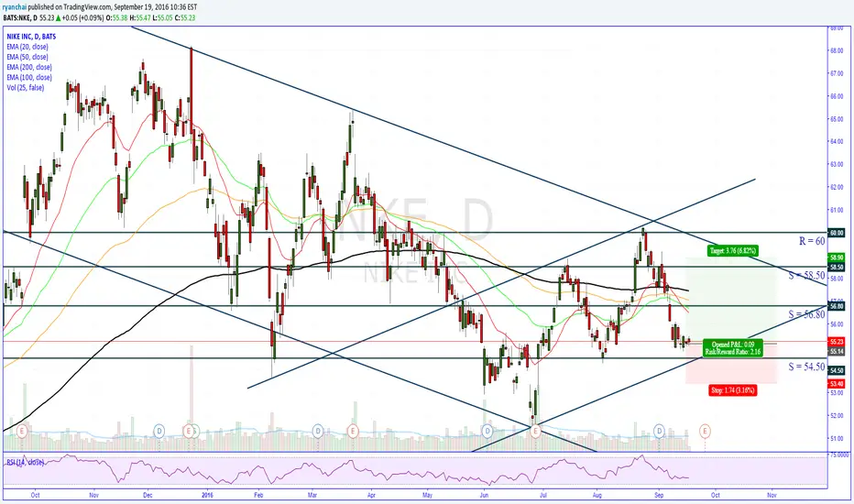This screenshot has width=854, height=504.
Task: Click the earnings E marker in late March
Action: 353,431
